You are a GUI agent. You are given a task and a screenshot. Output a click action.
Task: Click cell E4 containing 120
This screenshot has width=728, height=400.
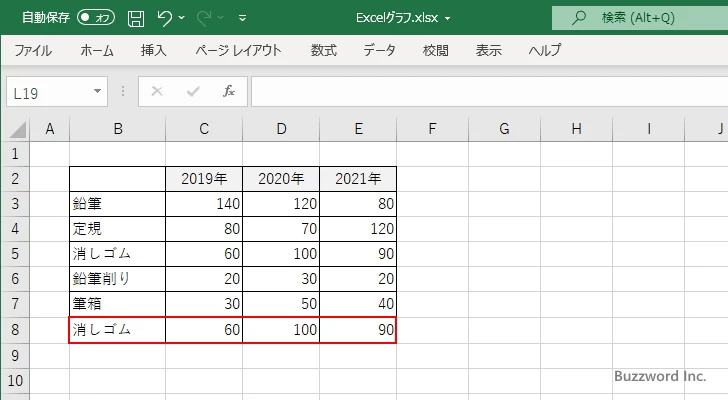pyautogui.click(x=358, y=229)
